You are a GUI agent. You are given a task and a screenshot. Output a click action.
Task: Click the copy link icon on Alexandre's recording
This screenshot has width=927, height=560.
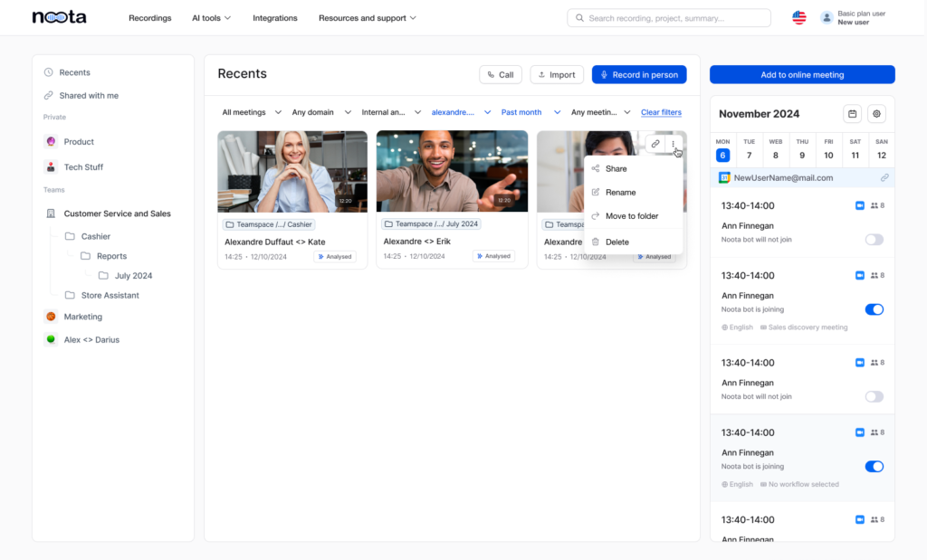click(x=654, y=144)
